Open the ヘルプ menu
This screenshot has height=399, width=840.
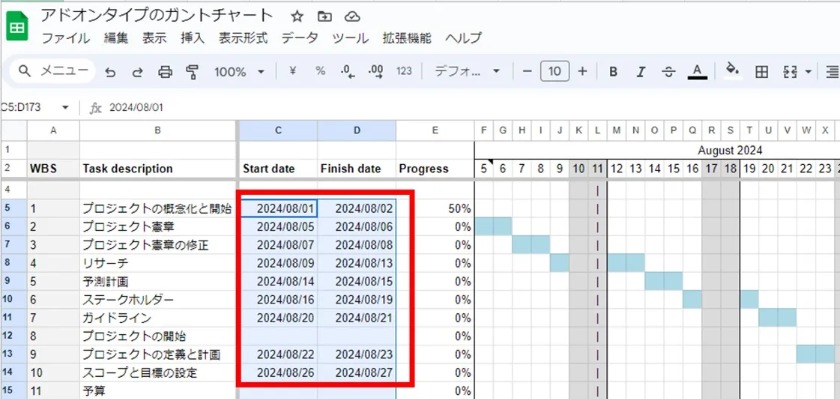(463, 38)
